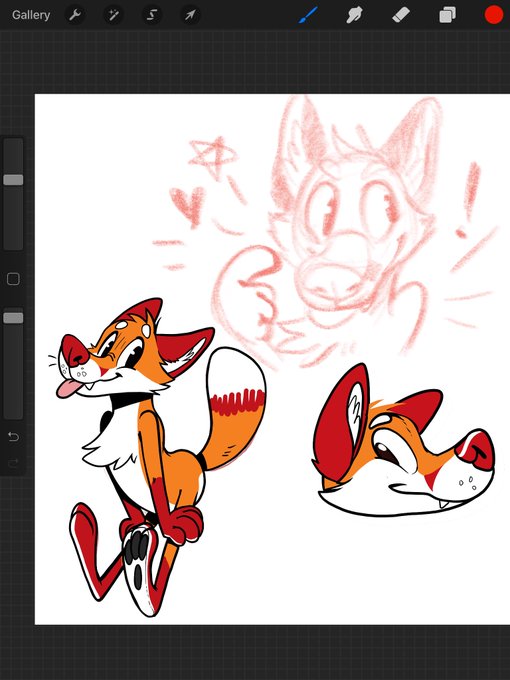Viewport: 510px width, 680px height.
Task: Tap the square Modify button in sidebar
Action: coord(13,279)
